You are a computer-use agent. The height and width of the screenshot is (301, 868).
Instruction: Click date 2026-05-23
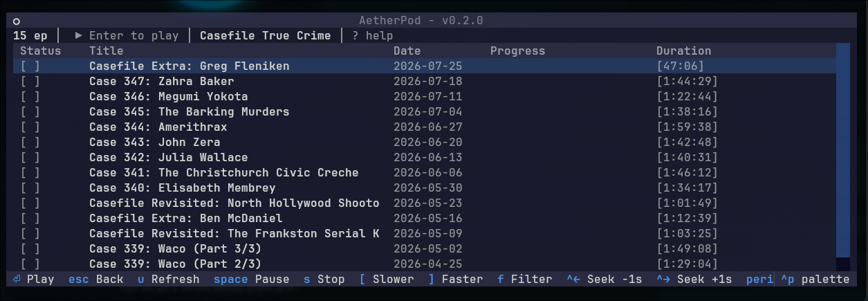click(428, 203)
